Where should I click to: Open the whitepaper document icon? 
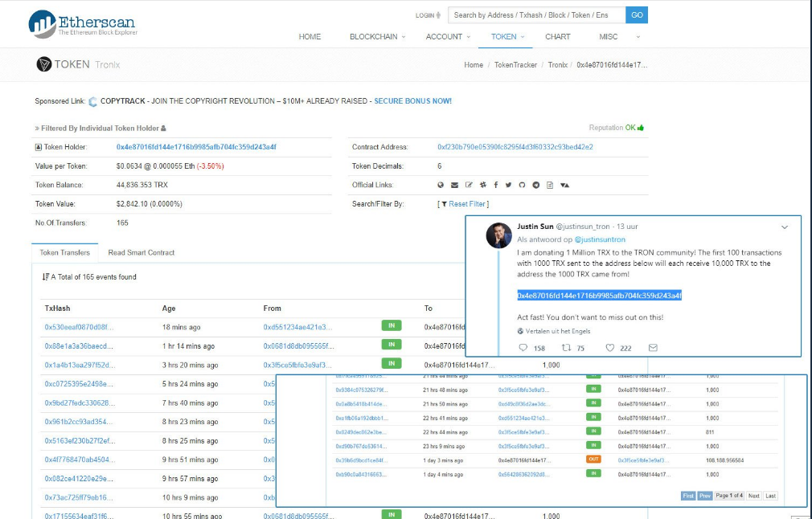coord(550,185)
